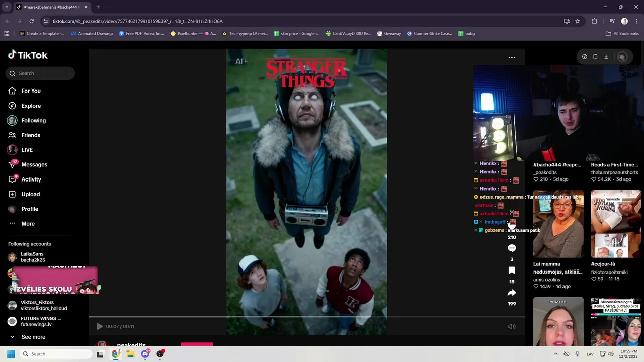This screenshot has height=362, width=644.
Task: Seek on the video progress bar
Action: tap(307, 317)
